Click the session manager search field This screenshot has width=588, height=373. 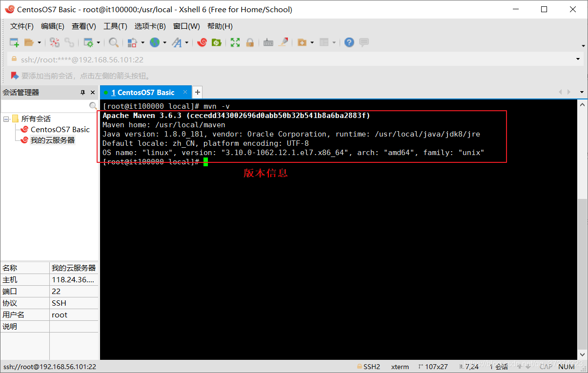pyautogui.click(x=45, y=106)
